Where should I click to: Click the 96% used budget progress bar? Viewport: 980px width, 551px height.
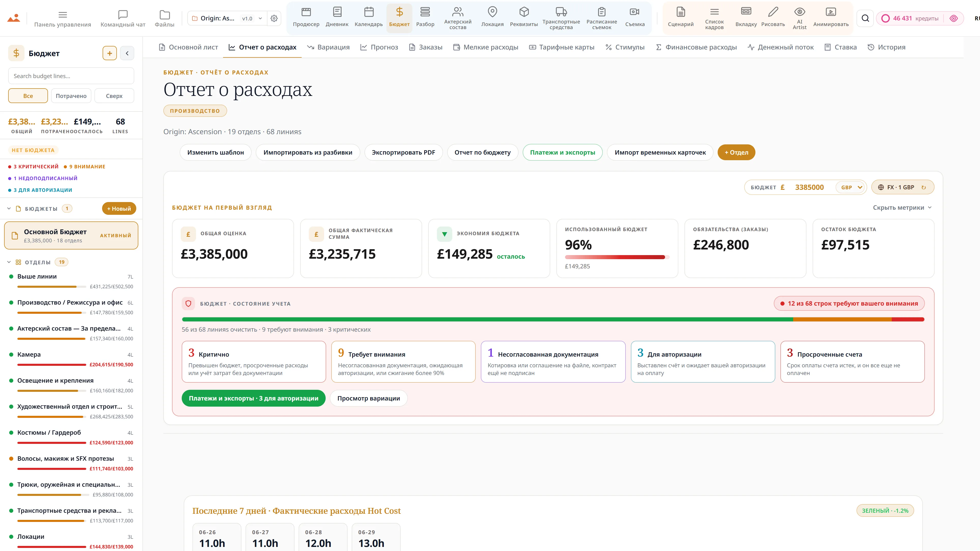(617, 257)
